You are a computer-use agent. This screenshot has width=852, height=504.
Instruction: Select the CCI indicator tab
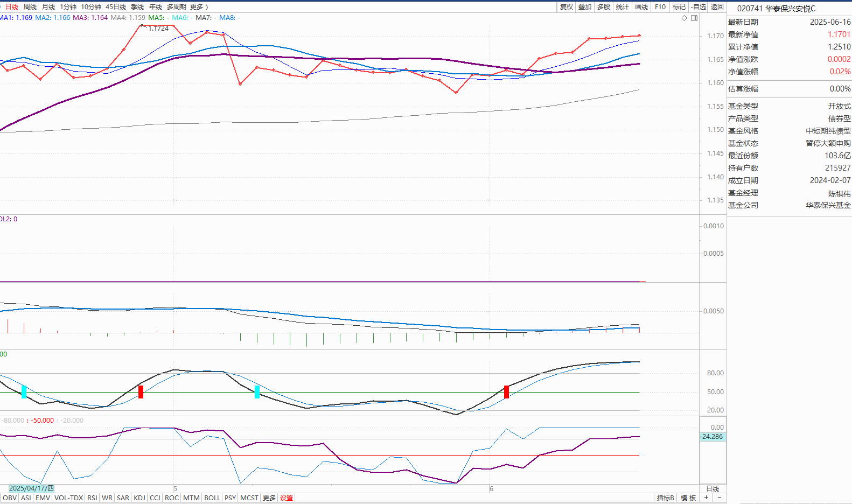tap(155, 498)
